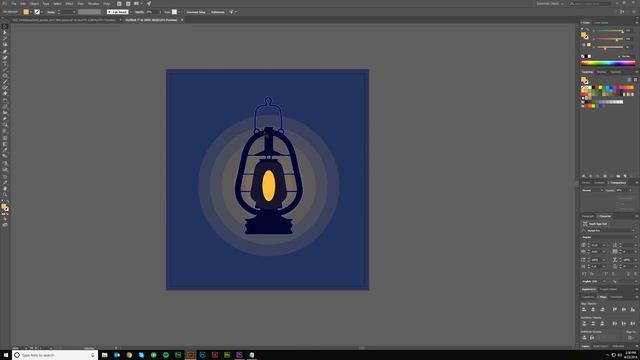This screenshot has width=640, height=360.
Task: Toggle Strikethrough in Character panel
Action: [x=636, y=273]
